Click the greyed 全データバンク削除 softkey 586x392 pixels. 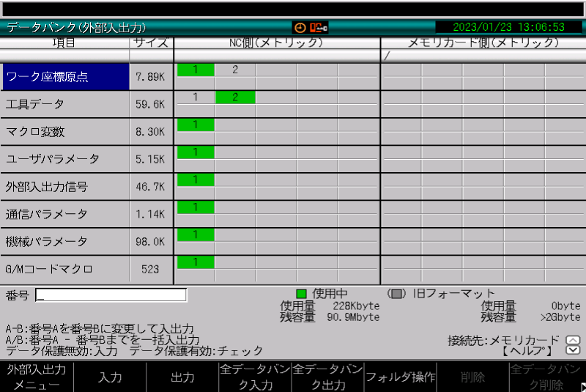[x=545, y=377]
